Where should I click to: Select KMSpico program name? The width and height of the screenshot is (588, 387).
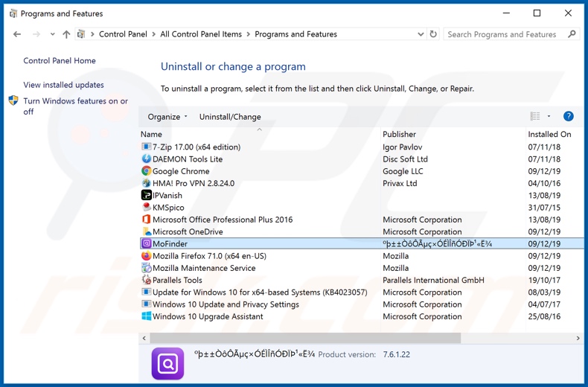[x=168, y=208]
